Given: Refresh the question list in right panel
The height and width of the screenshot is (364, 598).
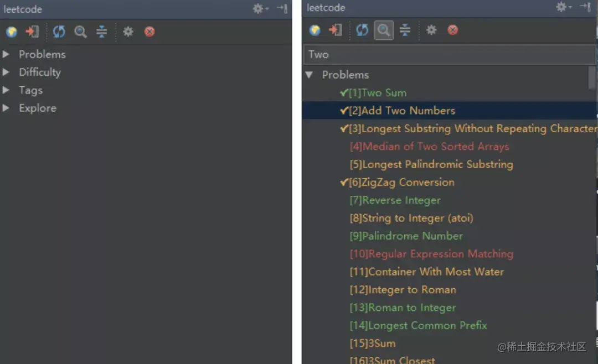Looking at the screenshot, I should (x=362, y=30).
